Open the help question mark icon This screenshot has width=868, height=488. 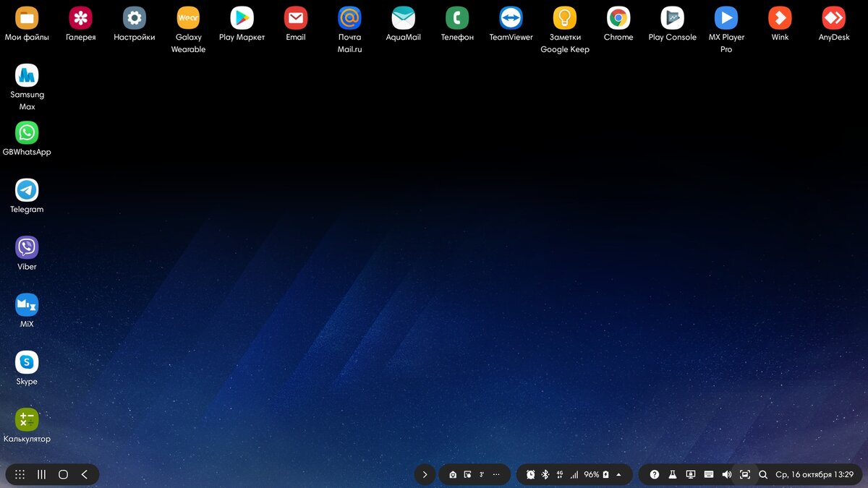coord(655,474)
